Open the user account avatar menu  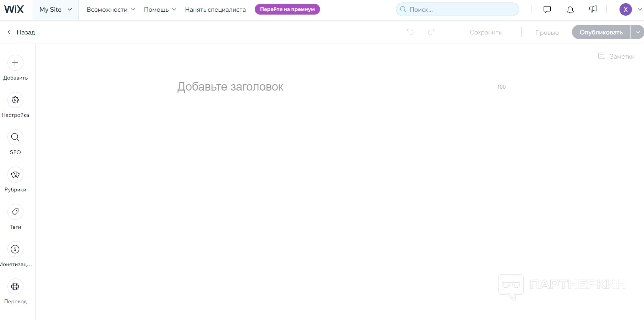coord(626,10)
